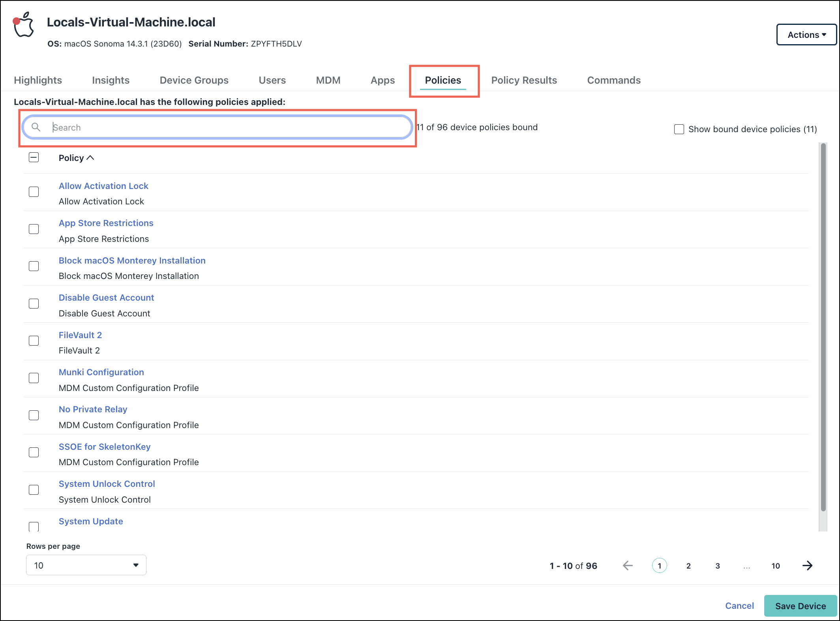Click the Cancel link
This screenshot has height=621, width=840.
(x=739, y=606)
